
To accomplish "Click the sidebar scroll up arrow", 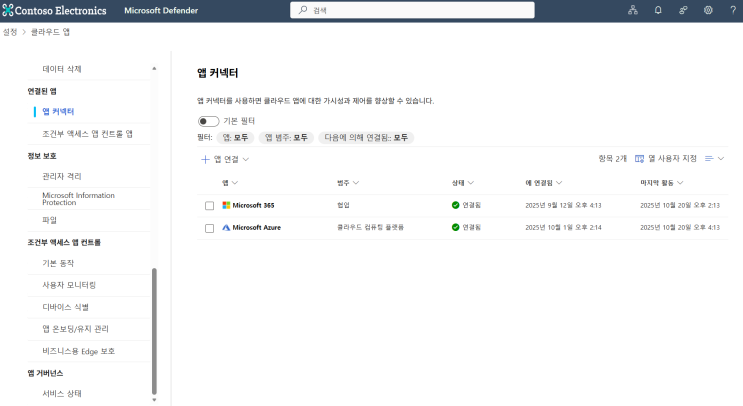I will (x=154, y=69).
